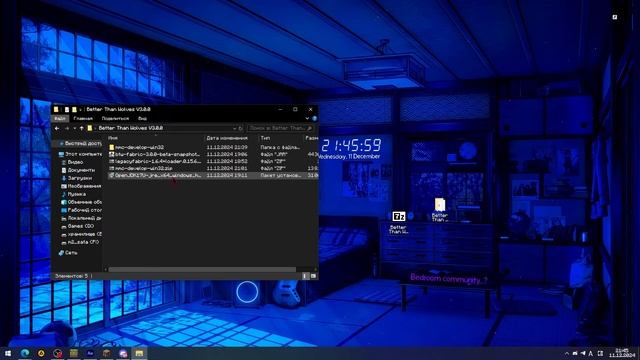Select the Better Than Wolves folder desktop shortcut
This screenshot has height=360, width=640.
tap(440, 210)
